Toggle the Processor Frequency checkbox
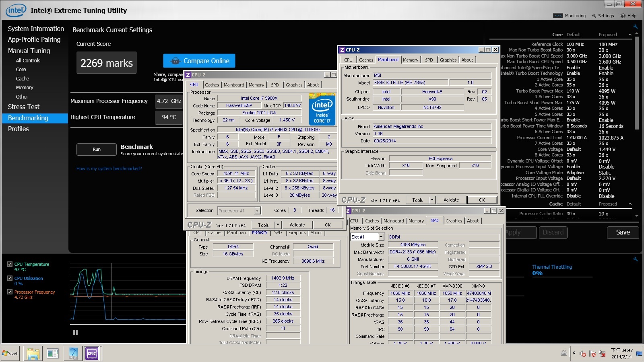Image resolution: width=644 pixels, height=362 pixels. 10,292
